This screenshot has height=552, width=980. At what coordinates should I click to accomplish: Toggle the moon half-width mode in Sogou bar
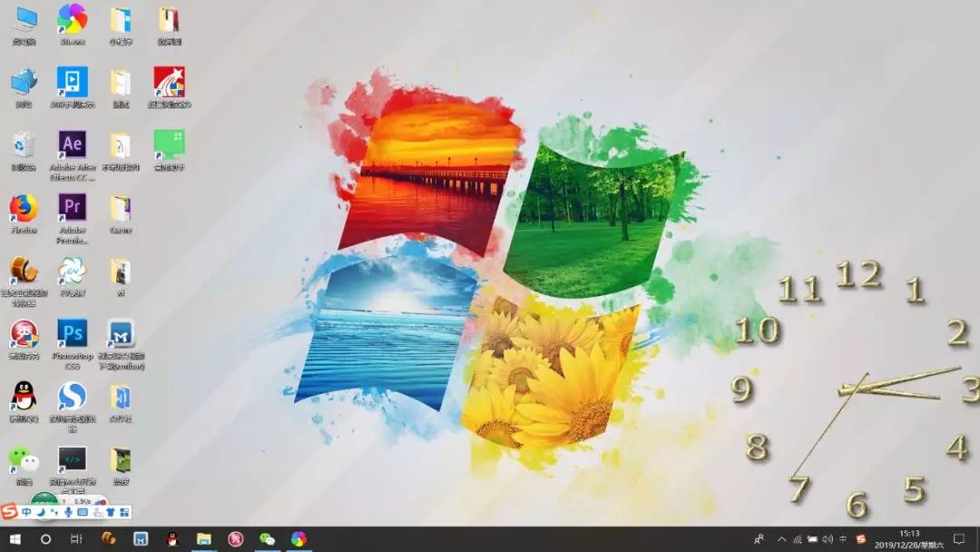coord(40,513)
